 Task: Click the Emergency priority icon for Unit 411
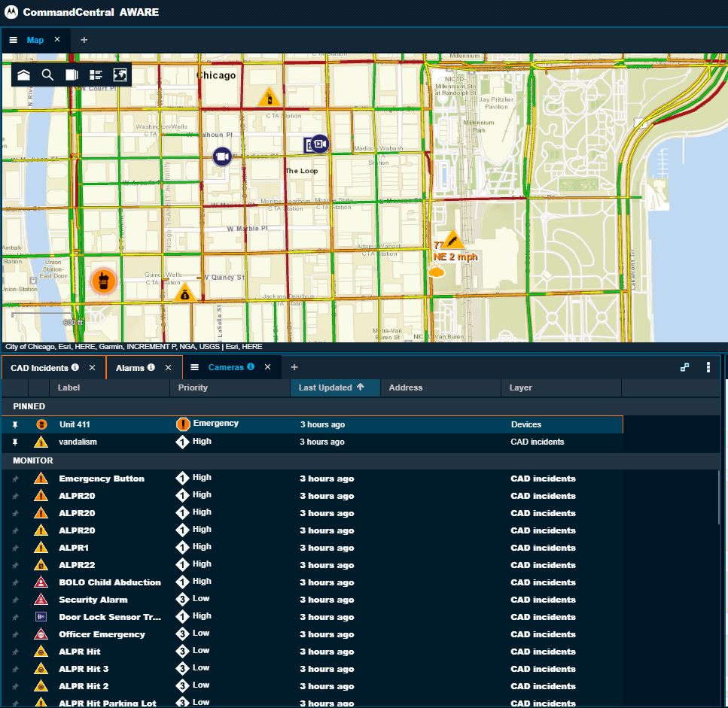pyautogui.click(x=183, y=424)
